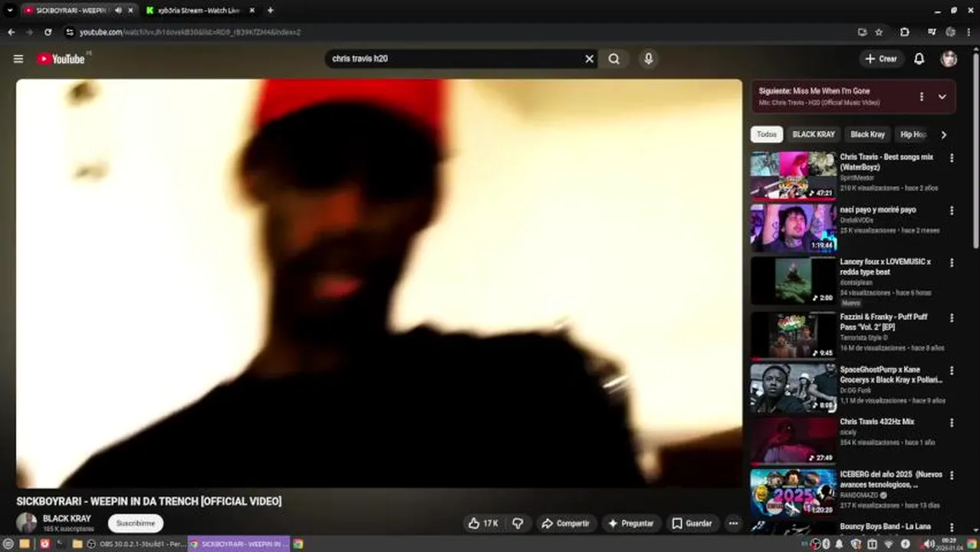Open options for SpaceGhostPurrp x Kane Grocerys video
The height and width of the screenshot is (552, 980).
tap(952, 370)
